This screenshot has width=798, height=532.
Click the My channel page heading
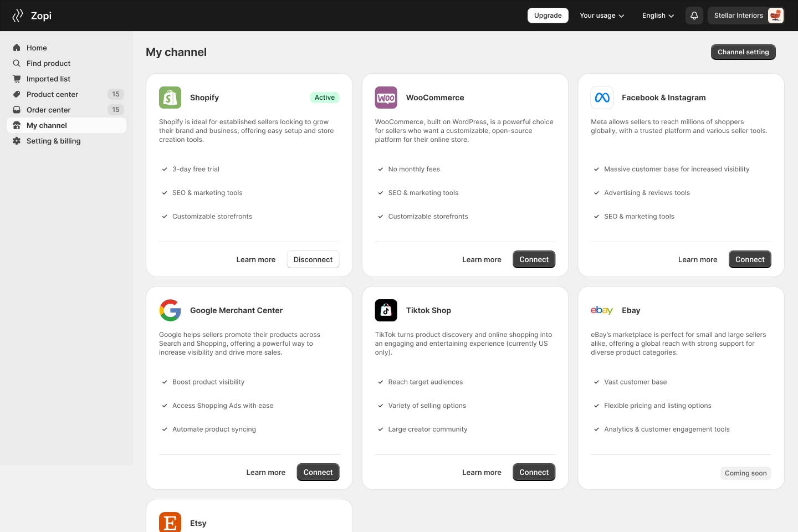tap(176, 52)
